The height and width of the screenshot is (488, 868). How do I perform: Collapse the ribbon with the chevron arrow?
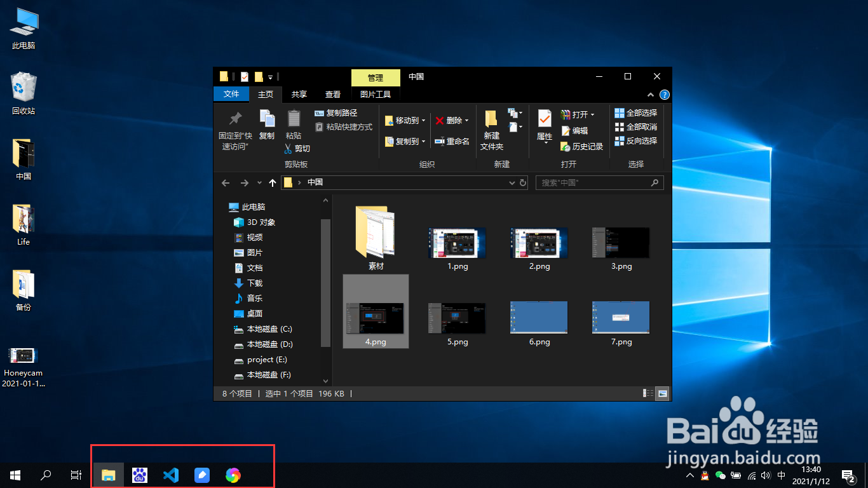[x=650, y=94]
